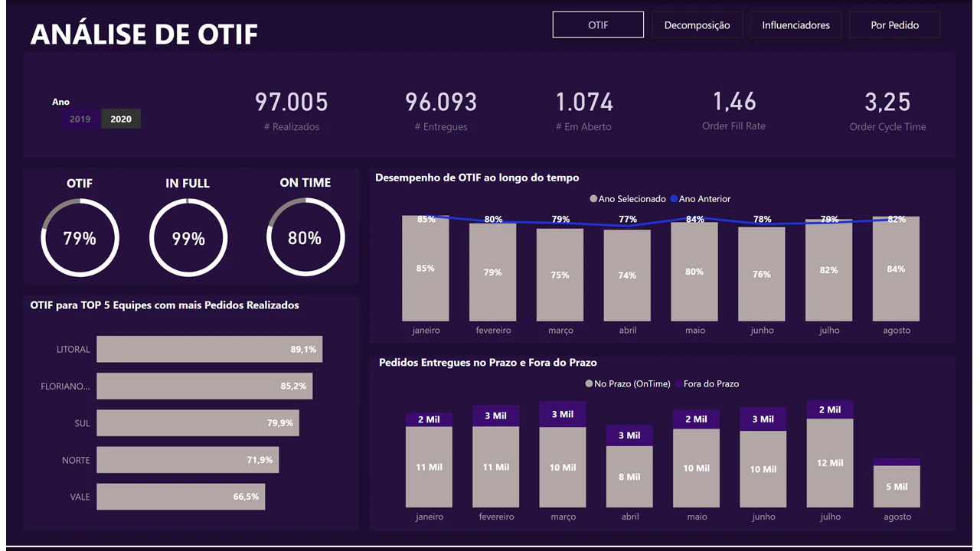
Task: Click maio 2 Mil late segment
Action: coord(697,419)
